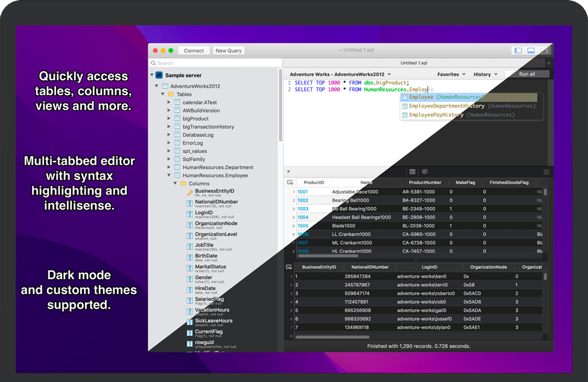Click the LoginID column header
Viewport: 588px width, 382px height.
tap(429, 267)
